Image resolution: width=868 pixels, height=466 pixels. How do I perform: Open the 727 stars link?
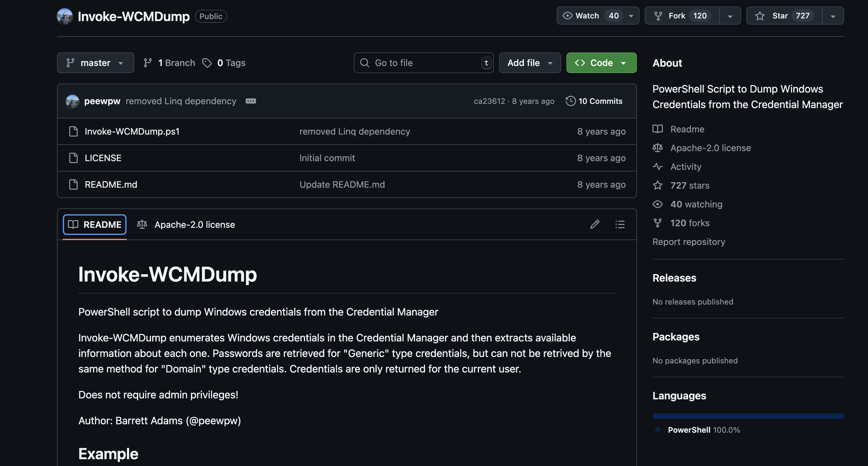[x=690, y=185]
